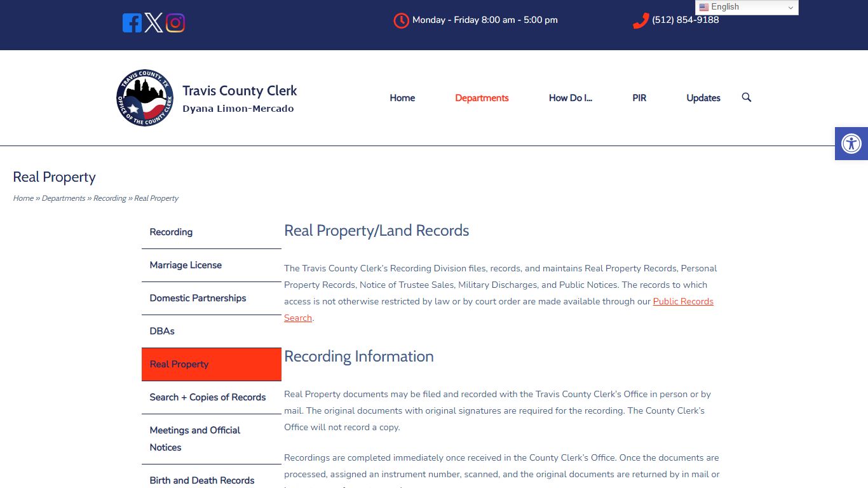Expand the How Do I... menu

tap(570, 98)
